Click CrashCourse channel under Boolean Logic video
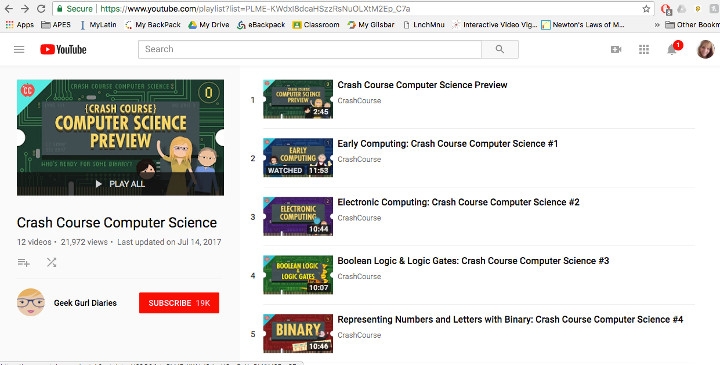The height and width of the screenshot is (365, 720). (359, 276)
